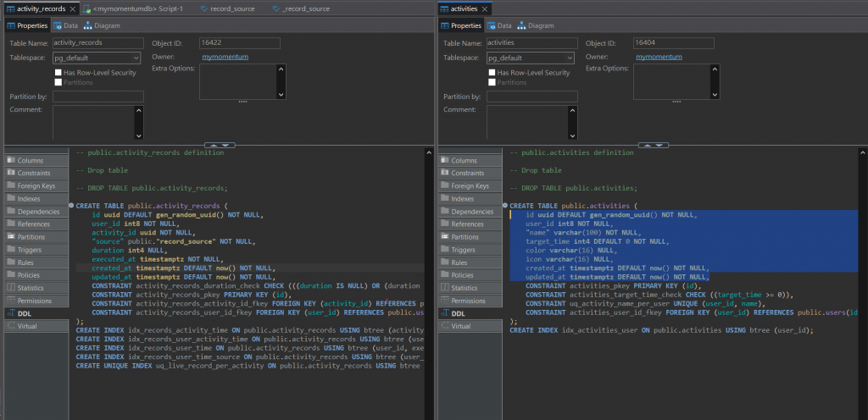Click Extra Options box in activity_records editor

tap(238, 82)
